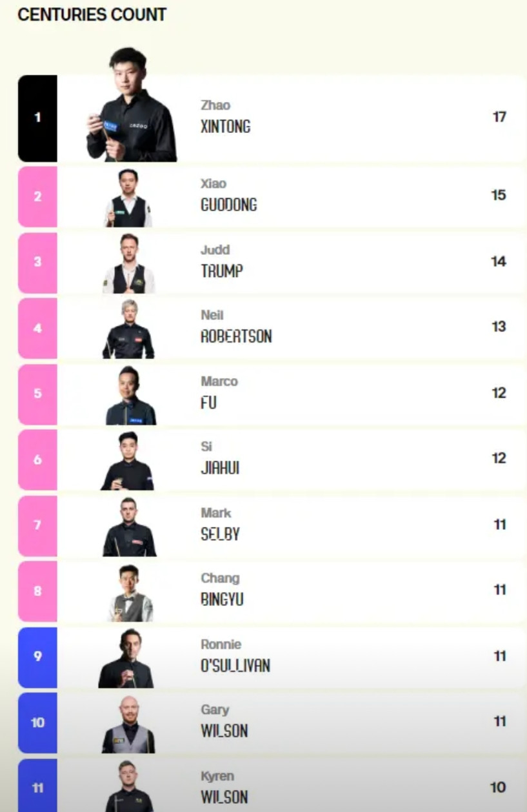Viewport: 527px width, 812px height.
Task: Click Xiao Guodong's 15 centuries count
Action: click(x=499, y=195)
